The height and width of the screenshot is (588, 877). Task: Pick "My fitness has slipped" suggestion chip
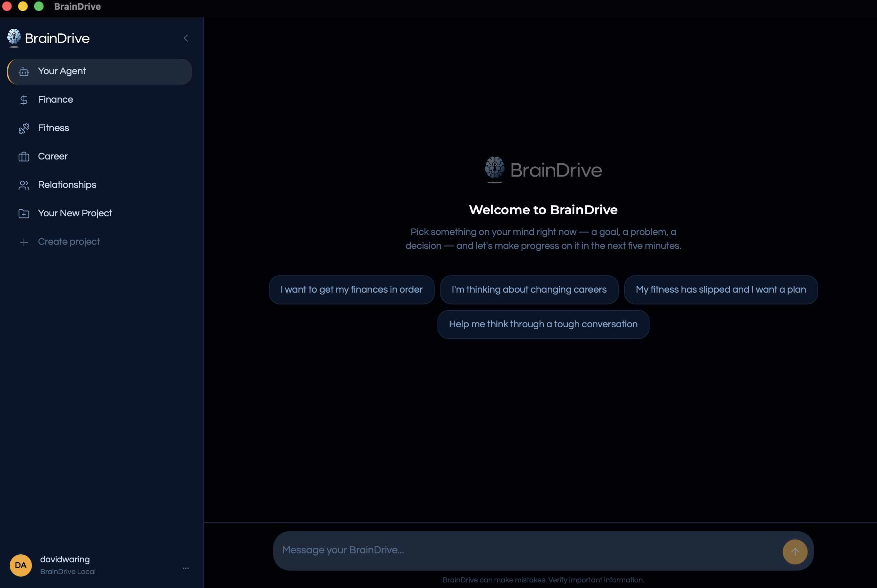(721, 289)
